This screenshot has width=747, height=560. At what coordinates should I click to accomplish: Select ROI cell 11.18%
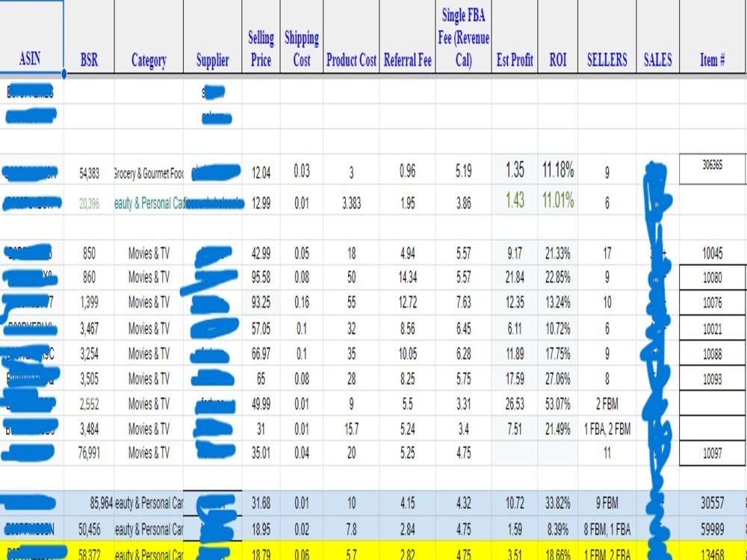558,169
